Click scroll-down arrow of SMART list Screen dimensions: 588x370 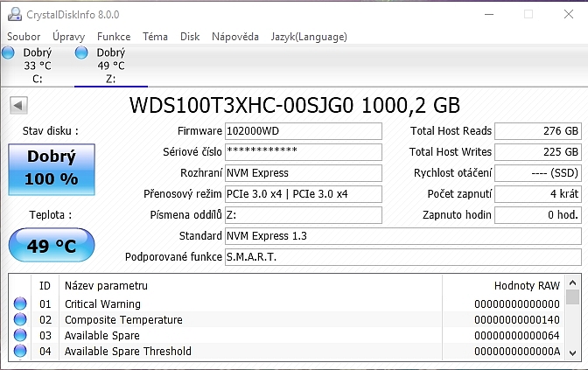tap(572, 353)
